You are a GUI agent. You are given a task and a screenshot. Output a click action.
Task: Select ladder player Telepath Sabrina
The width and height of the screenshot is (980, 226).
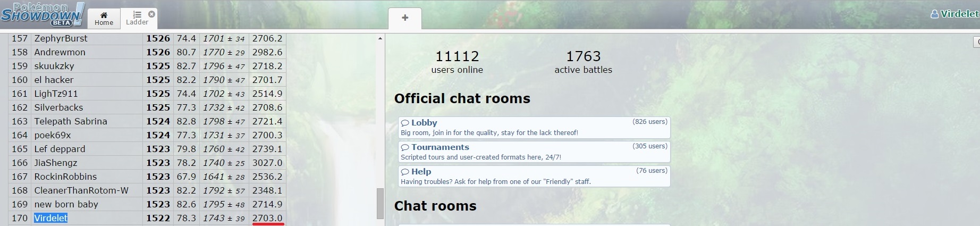71,121
